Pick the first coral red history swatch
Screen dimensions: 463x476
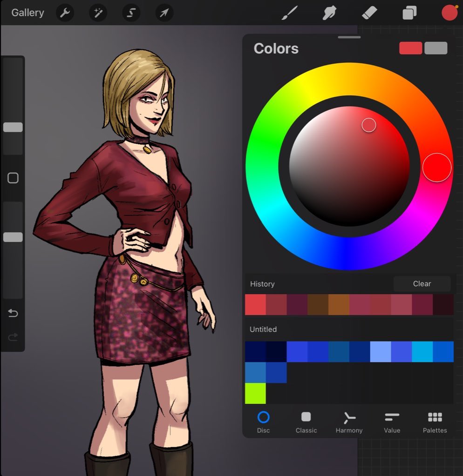tap(256, 304)
